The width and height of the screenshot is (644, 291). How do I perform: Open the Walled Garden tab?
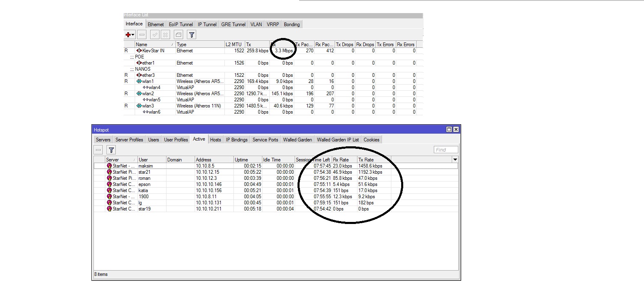click(297, 140)
